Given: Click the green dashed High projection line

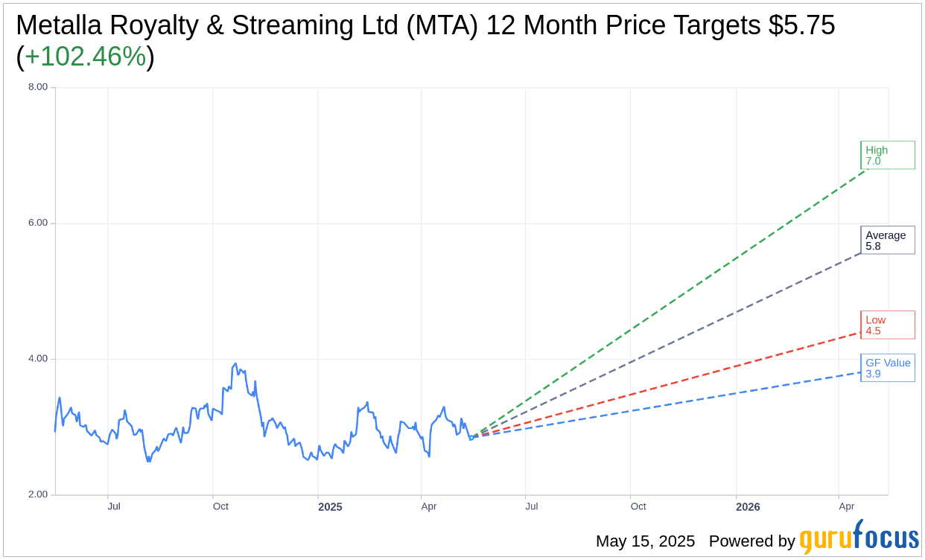Looking at the screenshot, I should (x=670, y=304).
